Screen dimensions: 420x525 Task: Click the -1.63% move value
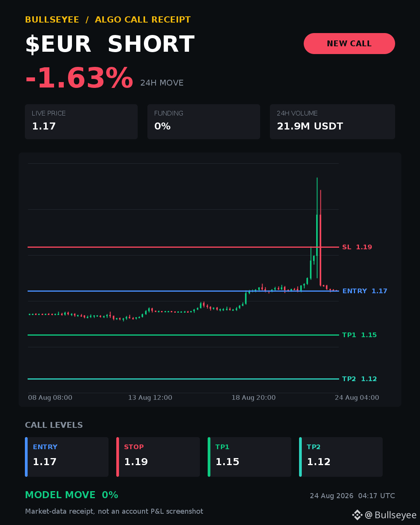pyautogui.click(x=79, y=78)
